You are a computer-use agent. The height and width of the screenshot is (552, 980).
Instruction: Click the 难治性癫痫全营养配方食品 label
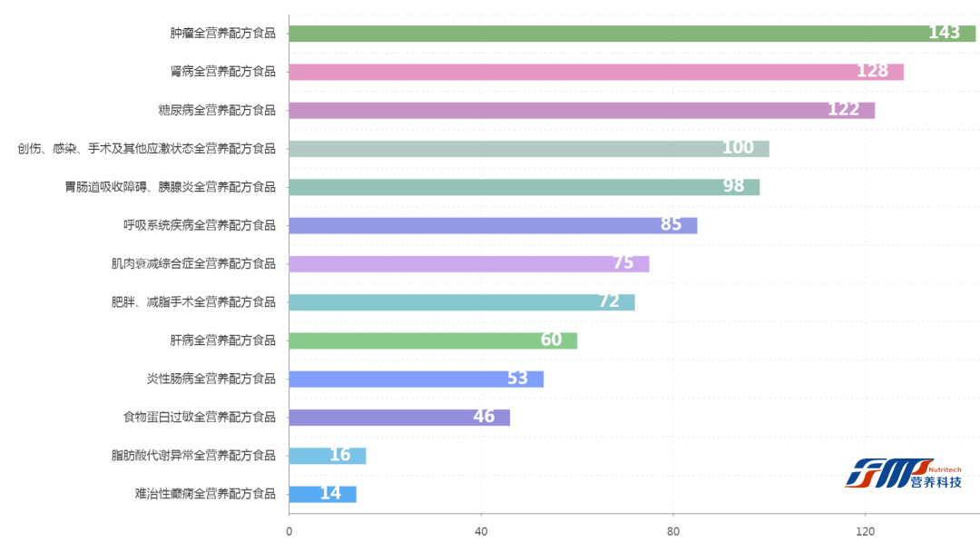click(x=205, y=494)
